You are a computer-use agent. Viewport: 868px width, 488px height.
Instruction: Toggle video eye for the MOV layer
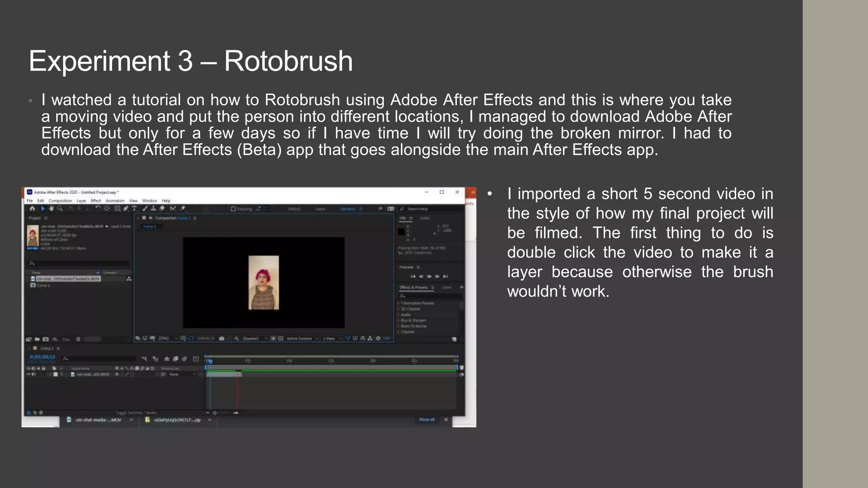[x=28, y=374]
